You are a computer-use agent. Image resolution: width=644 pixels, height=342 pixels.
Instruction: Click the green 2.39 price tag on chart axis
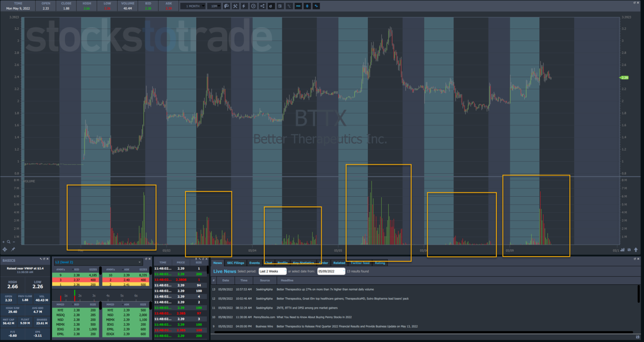point(624,78)
